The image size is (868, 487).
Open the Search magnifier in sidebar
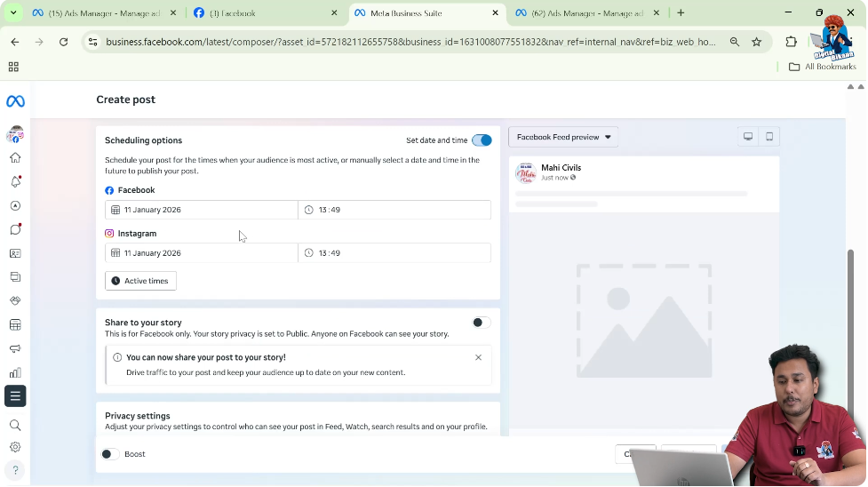[15, 426]
